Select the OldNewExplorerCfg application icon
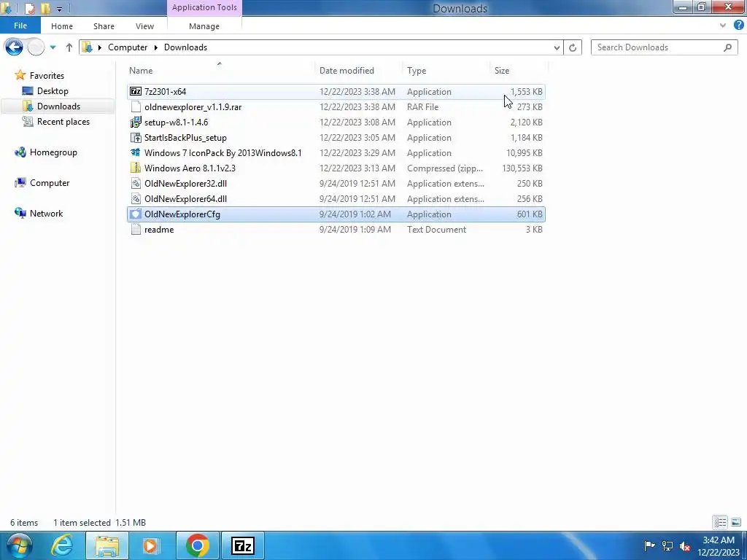This screenshot has width=747, height=560. [x=136, y=214]
